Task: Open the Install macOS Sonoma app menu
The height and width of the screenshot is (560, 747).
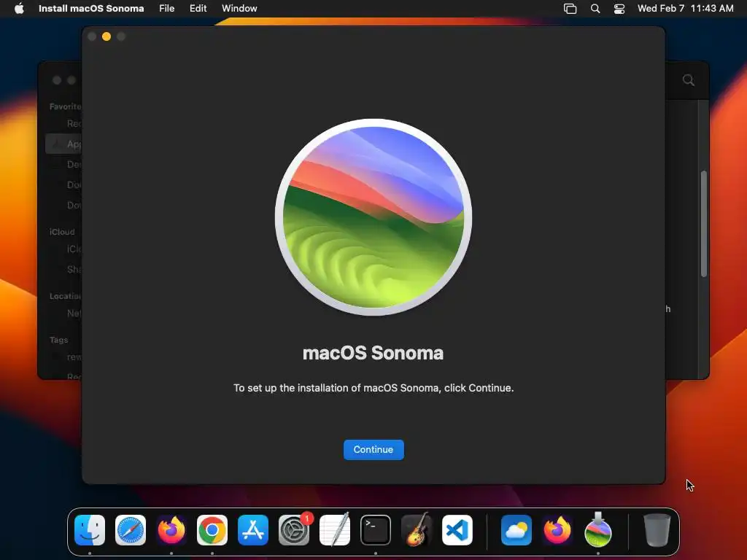Action: click(91, 8)
